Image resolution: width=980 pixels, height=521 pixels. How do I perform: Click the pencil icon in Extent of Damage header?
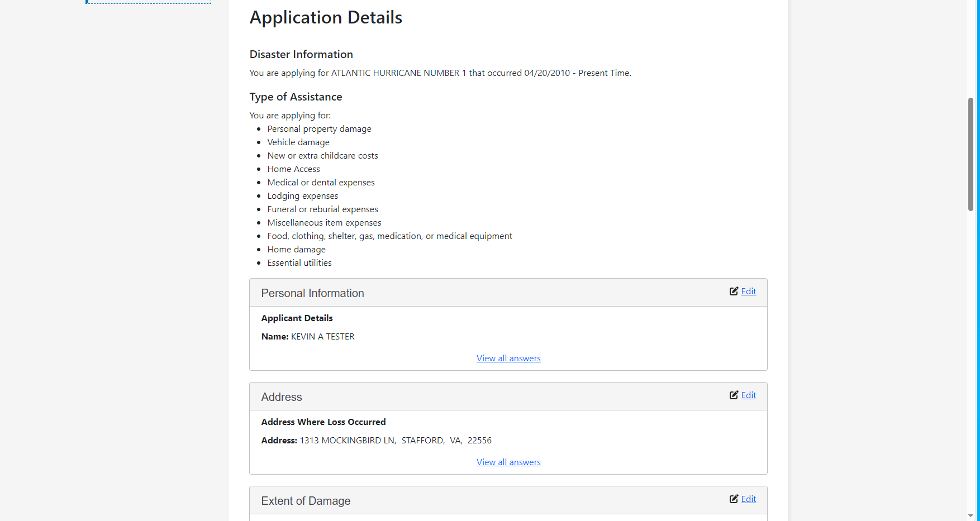[x=734, y=499]
